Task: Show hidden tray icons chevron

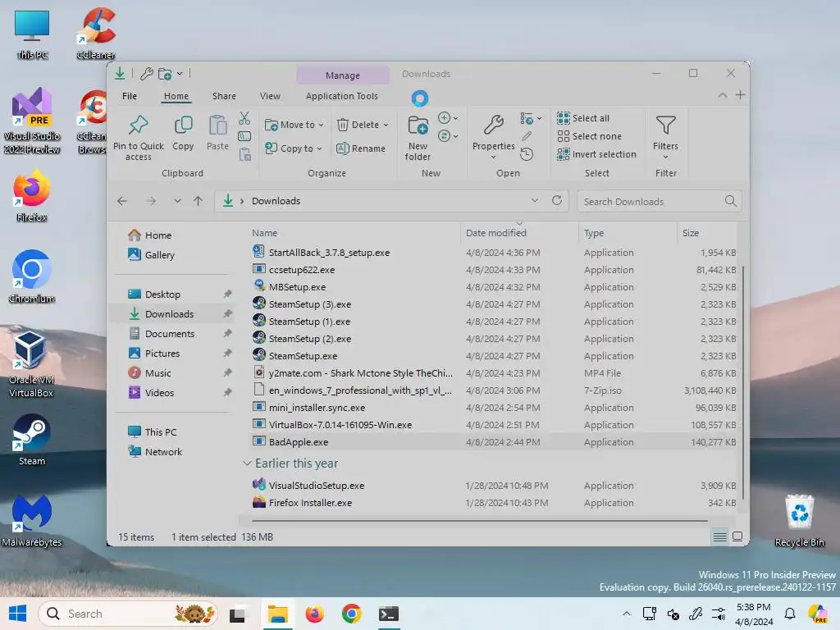Action: [626, 614]
